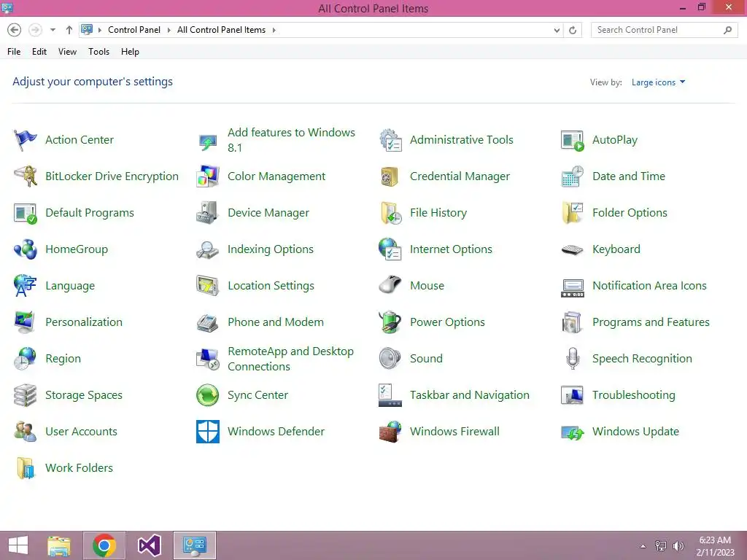Open the HomeGroup spheres icon
The height and width of the screenshot is (560, 747).
[x=26, y=249]
